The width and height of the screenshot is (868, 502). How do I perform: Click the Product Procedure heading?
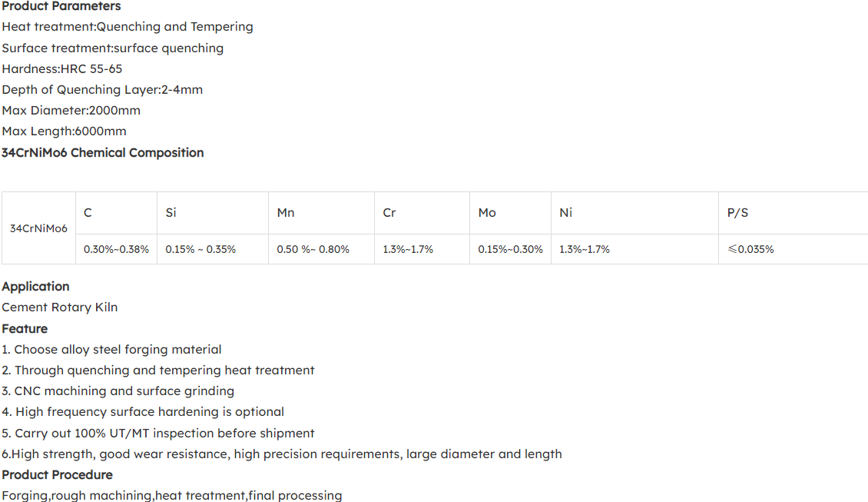click(57, 474)
